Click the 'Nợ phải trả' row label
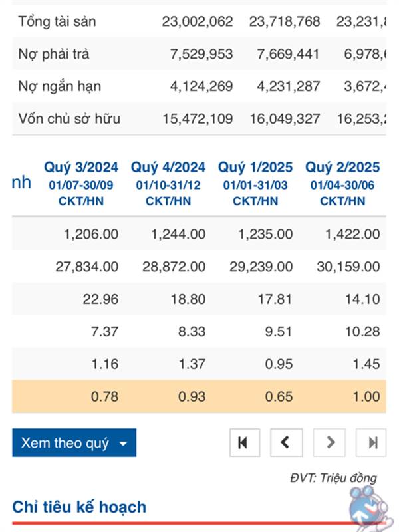This screenshot has height=532, width=399. pyautogui.click(x=53, y=54)
